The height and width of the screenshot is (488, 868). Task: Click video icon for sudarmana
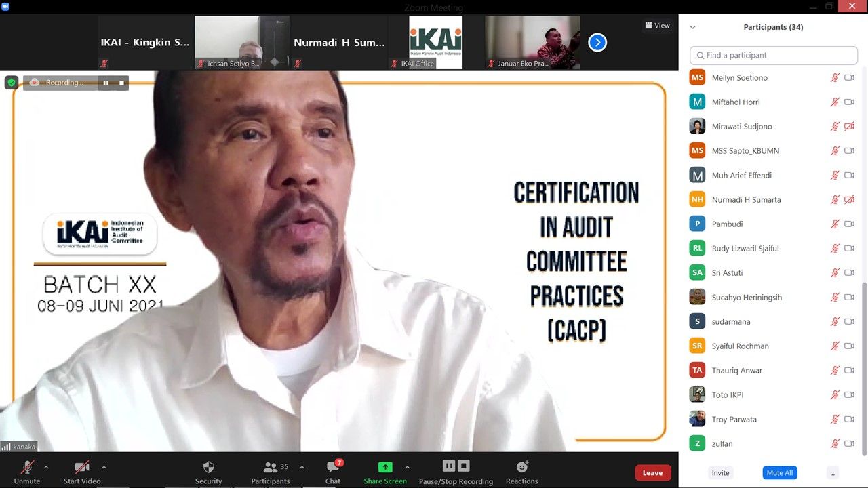coord(849,322)
